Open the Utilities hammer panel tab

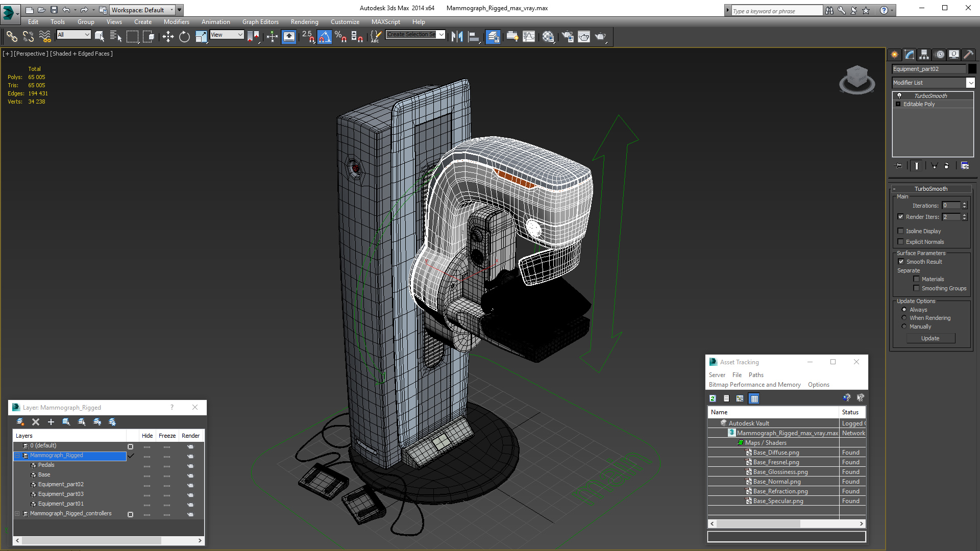(x=969, y=55)
